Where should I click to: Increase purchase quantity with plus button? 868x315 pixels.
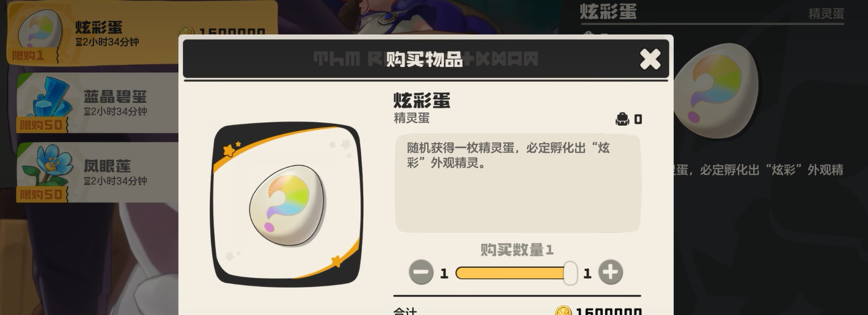tap(611, 272)
